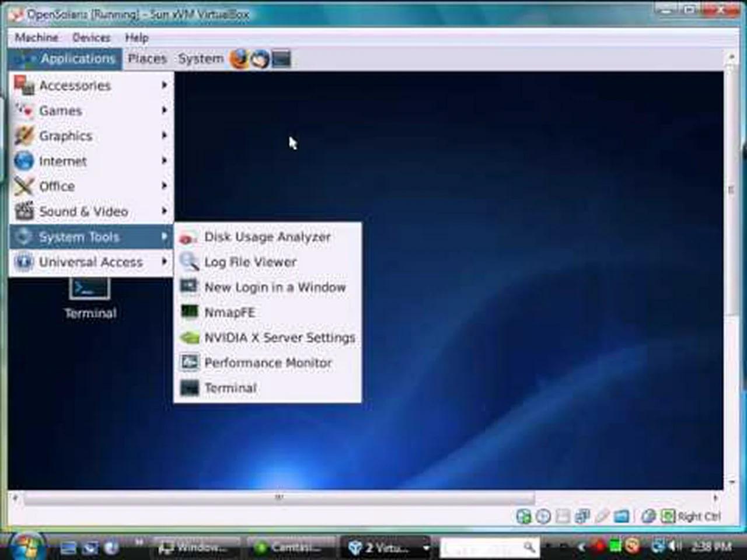This screenshot has width=747, height=560.
Task: Click the Windows Start orb
Action: click(26, 547)
